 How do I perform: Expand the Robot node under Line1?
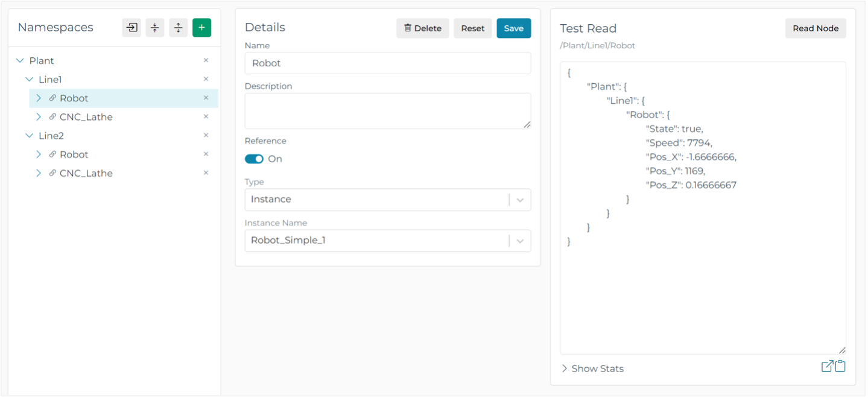(x=39, y=98)
